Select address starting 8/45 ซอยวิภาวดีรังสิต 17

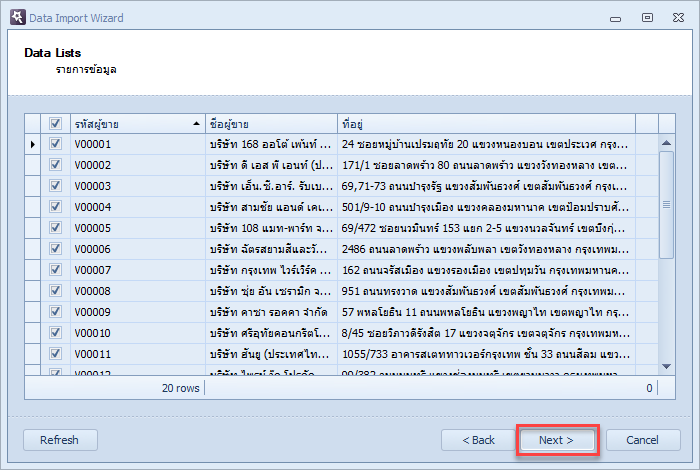coord(486,333)
